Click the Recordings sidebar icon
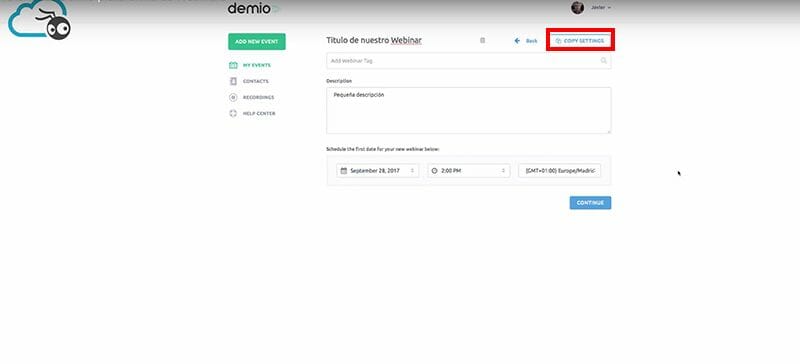The width and height of the screenshot is (800, 364). (233, 97)
